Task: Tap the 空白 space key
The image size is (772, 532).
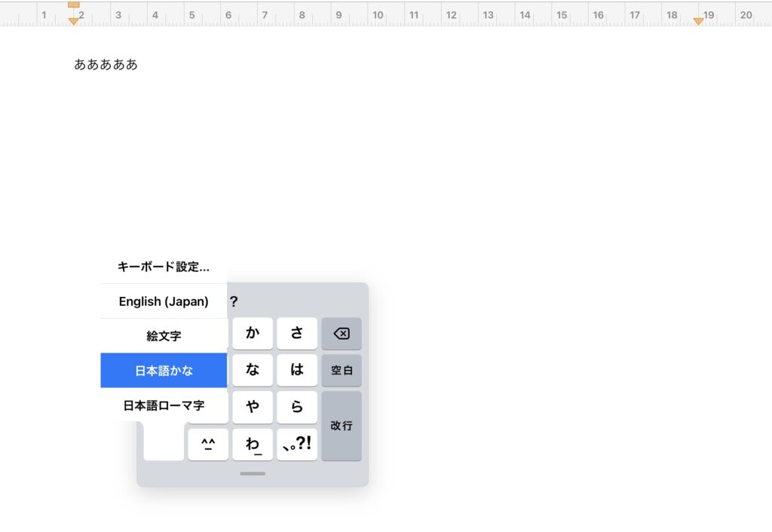Action: pos(342,370)
